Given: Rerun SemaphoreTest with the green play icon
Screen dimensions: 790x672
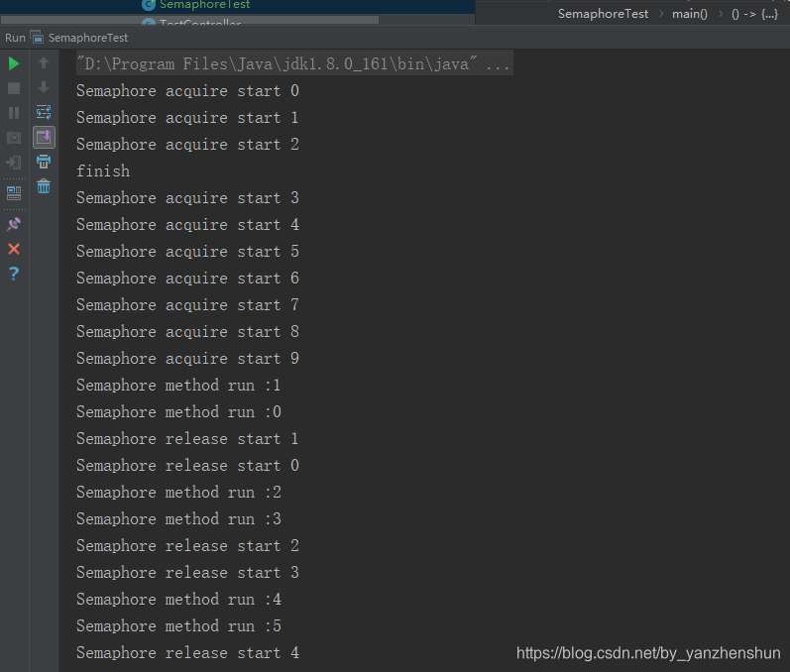Looking at the screenshot, I should click(x=14, y=64).
